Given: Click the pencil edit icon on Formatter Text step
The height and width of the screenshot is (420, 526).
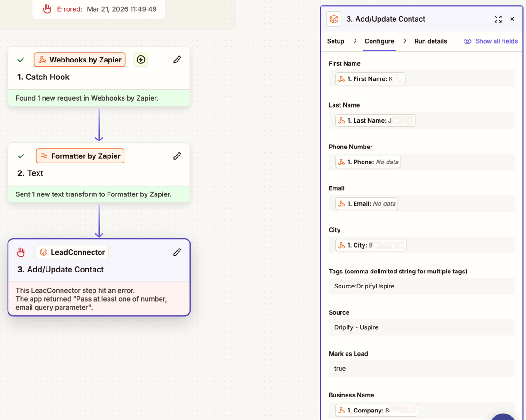Looking at the screenshot, I should [x=177, y=156].
